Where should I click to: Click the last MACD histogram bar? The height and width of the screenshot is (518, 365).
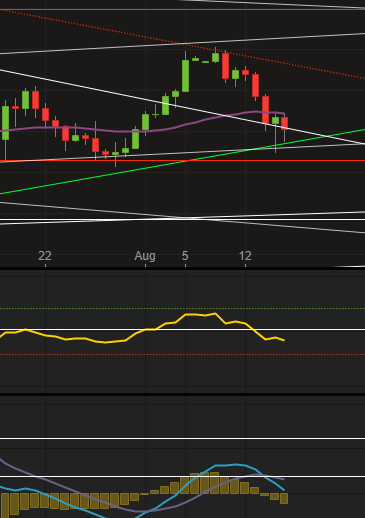[284, 499]
